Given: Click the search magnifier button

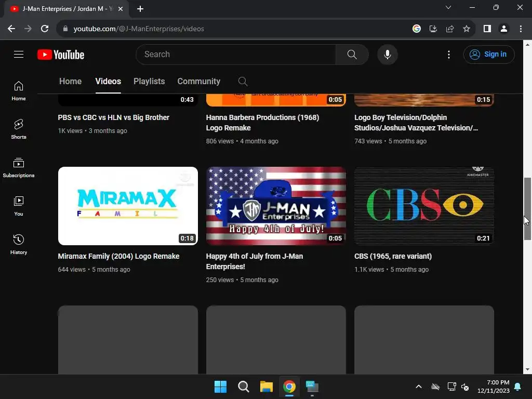Looking at the screenshot, I should (352, 54).
